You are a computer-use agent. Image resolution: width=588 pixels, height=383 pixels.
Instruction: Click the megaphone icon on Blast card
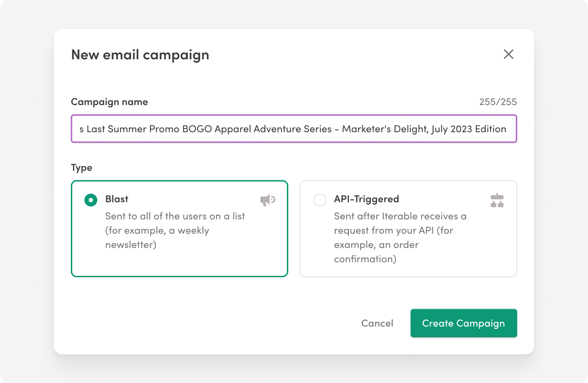(x=268, y=200)
